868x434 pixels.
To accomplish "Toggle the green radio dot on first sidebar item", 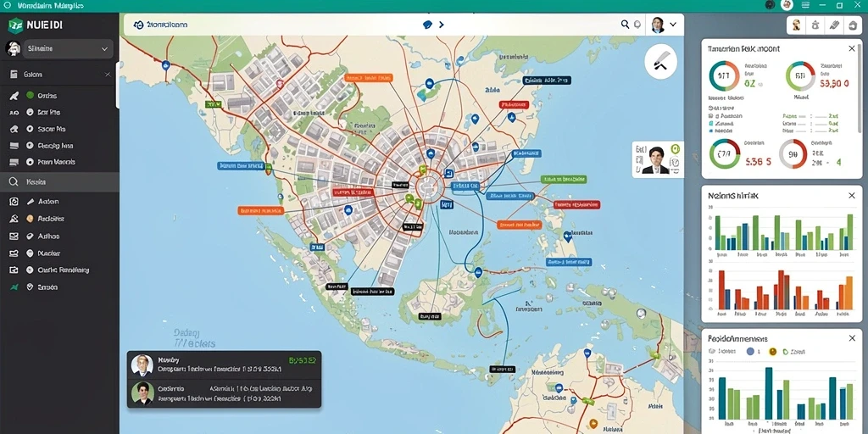I will (30, 95).
